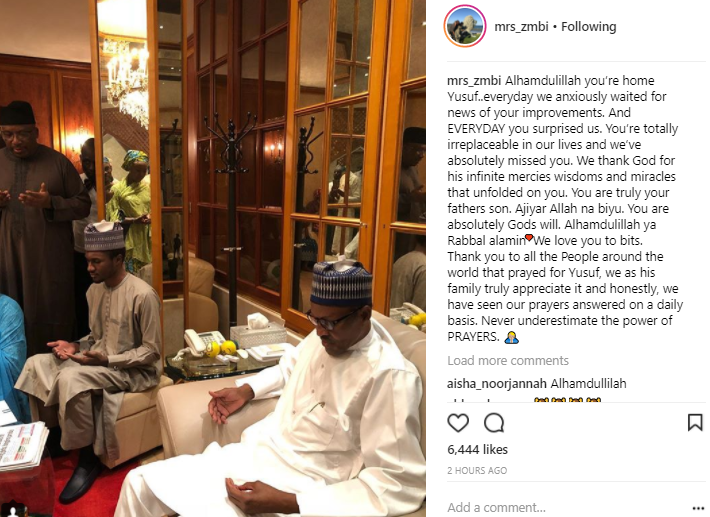Click the tagged people icon on photo
710x517 pixels.
point(14,511)
